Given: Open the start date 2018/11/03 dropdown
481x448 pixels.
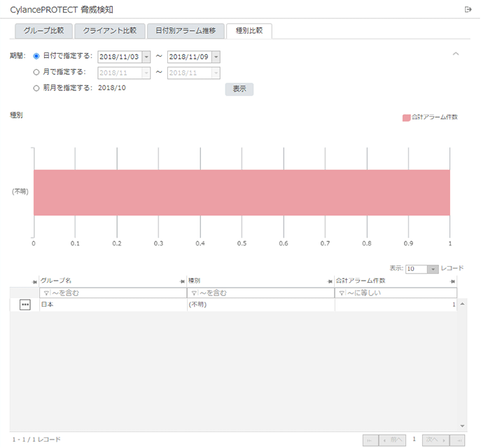Looking at the screenshot, I should 146,57.
